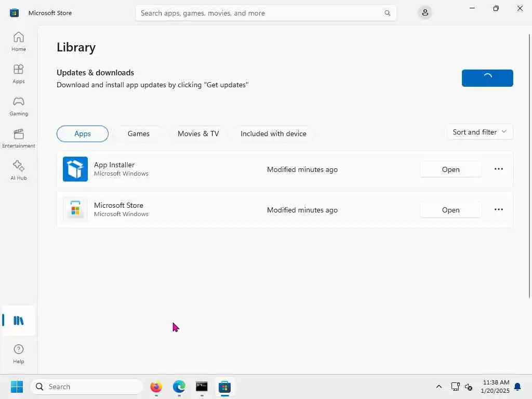
Task: Open the notification bell
Action: coord(517,387)
